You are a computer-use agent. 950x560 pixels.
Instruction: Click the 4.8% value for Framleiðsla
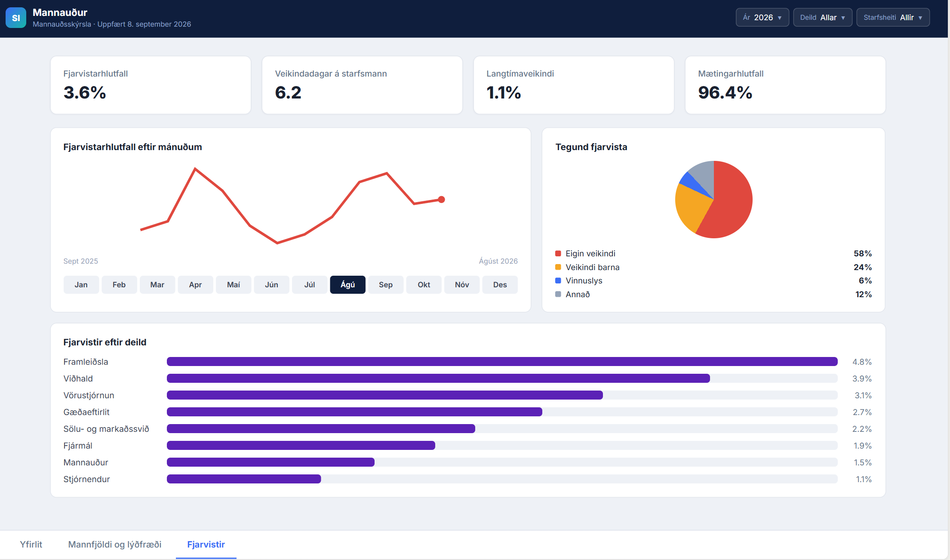[862, 362]
